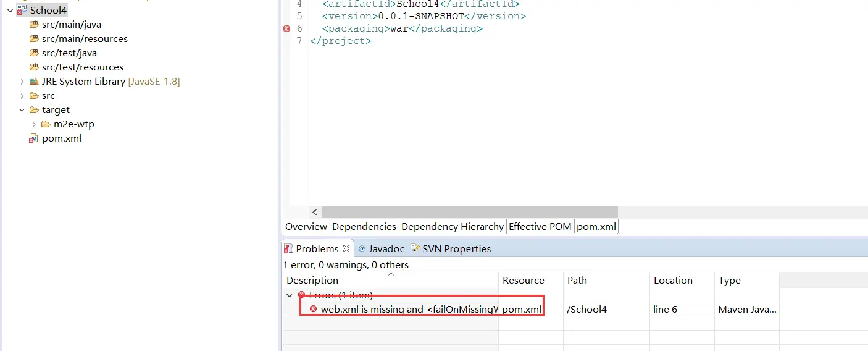
Task: Select JRE System Library [JavaSE-1.8] label
Action: (x=111, y=82)
